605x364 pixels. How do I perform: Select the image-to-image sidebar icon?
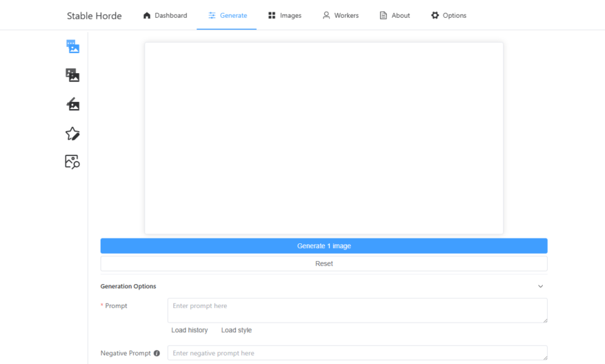click(x=72, y=75)
